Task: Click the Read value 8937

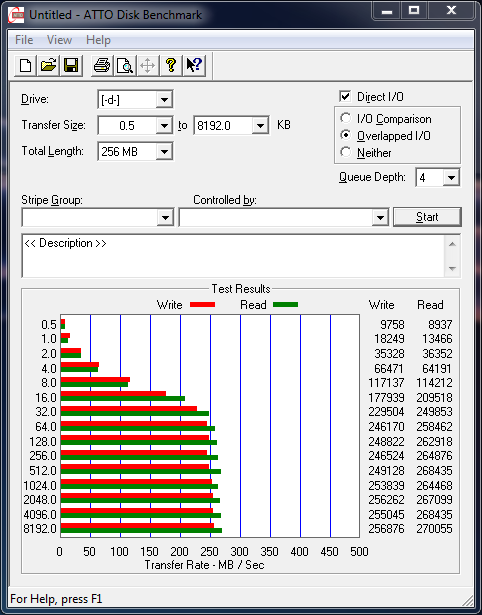Action: tap(440, 324)
